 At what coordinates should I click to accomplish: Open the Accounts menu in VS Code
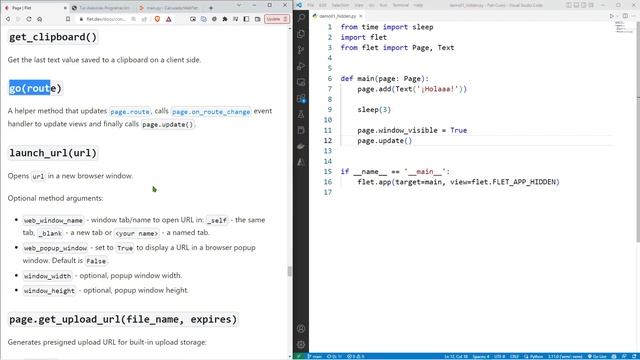pos(301,329)
